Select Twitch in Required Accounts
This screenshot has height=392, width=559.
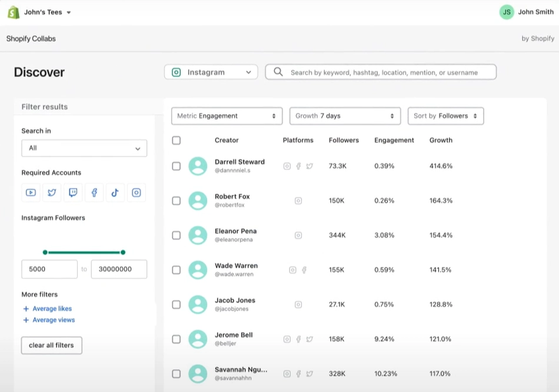click(x=73, y=192)
